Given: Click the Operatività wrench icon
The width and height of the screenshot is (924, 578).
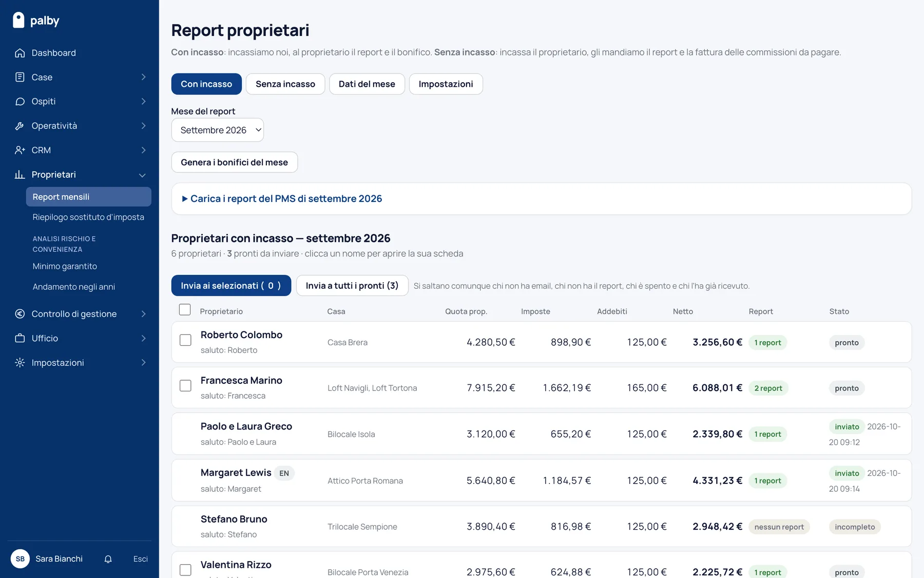Looking at the screenshot, I should [20, 126].
